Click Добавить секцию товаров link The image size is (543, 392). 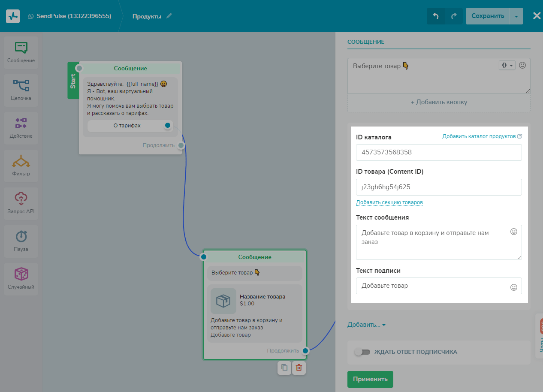click(x=389, y=202)
